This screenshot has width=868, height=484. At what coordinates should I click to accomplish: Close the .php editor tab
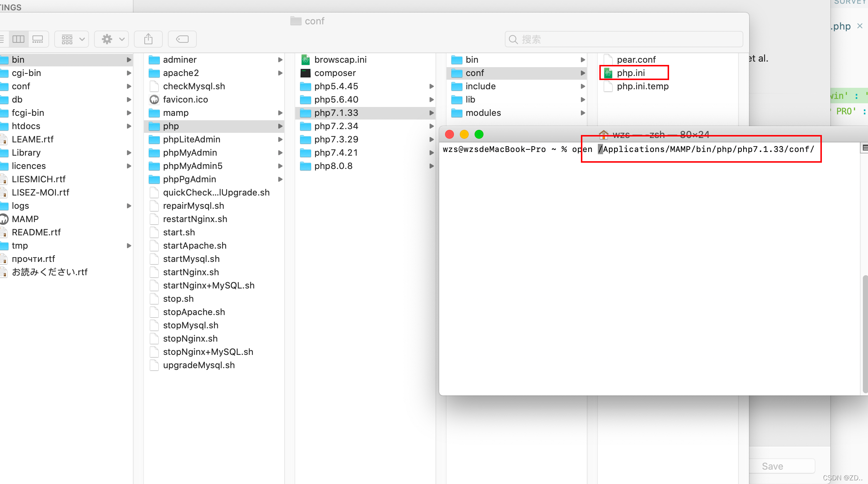click(860, 26)
